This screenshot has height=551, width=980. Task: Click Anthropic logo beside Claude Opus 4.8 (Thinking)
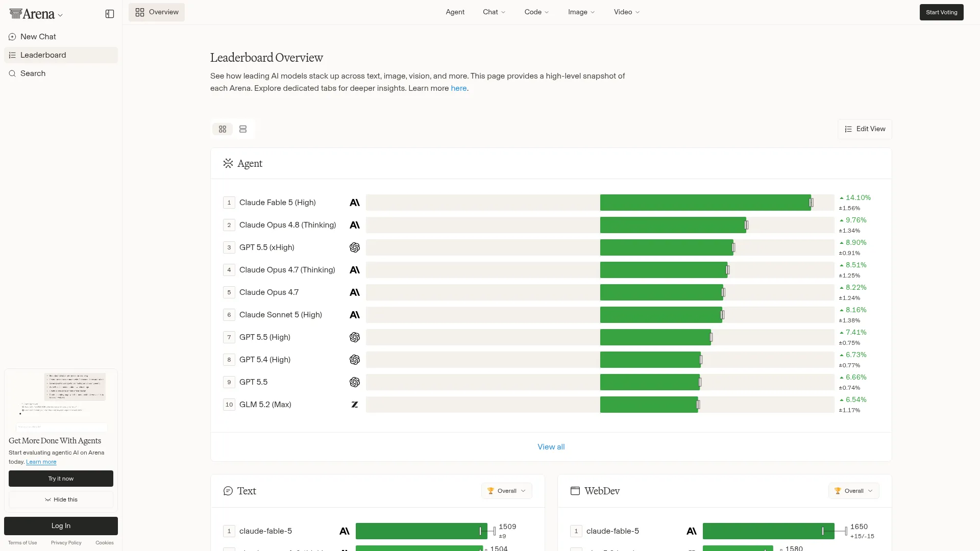[x=355, y=225]
